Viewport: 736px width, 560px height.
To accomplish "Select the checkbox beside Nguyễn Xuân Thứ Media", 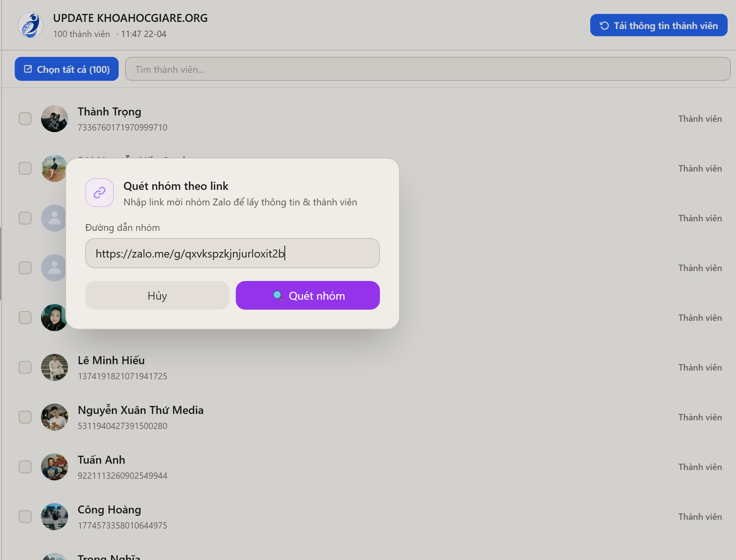I will pyautogui.click(x=25, y=417).
